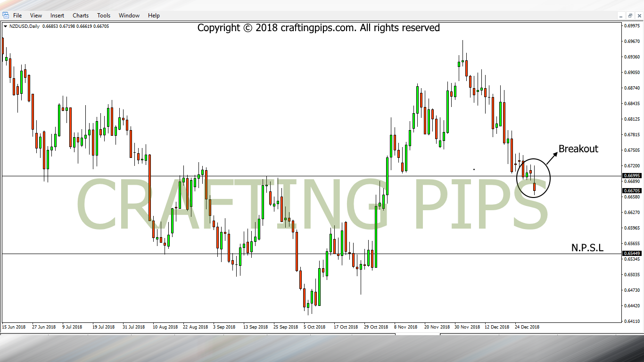Click the NZDUSD,Daily chart title text
The width and height of the screenshot is (644, 362).
(25, 26)
